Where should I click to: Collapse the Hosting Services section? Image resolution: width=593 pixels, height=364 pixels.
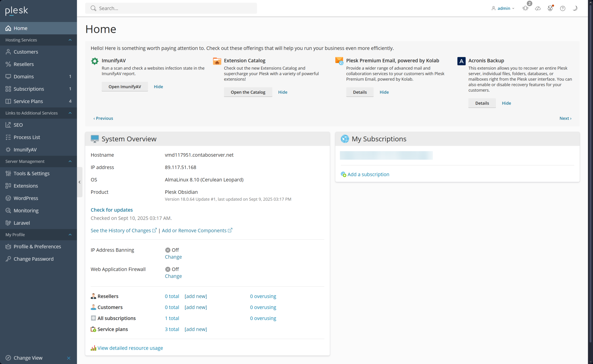[x=70, y=40]
